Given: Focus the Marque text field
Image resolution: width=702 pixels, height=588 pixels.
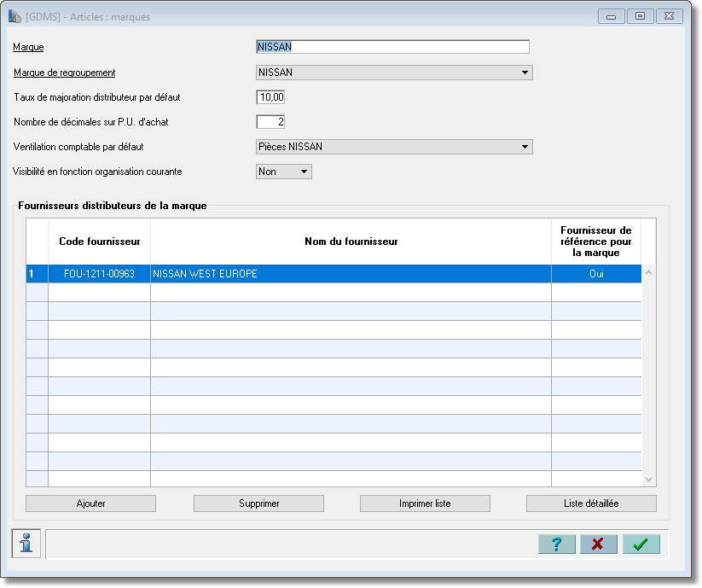Looking at the screenshot, I should click(x=392, y=47).
